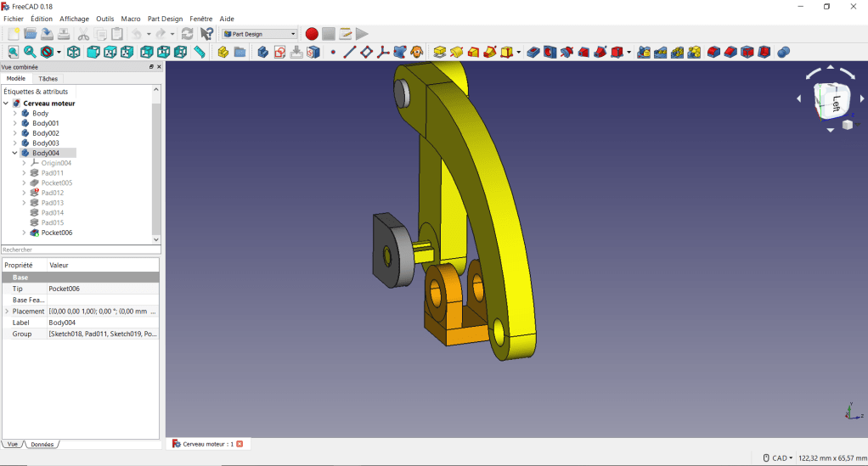Switch to the Tâches tab
The width and height of the screenshot is (868, 466).
pos(48,78)
